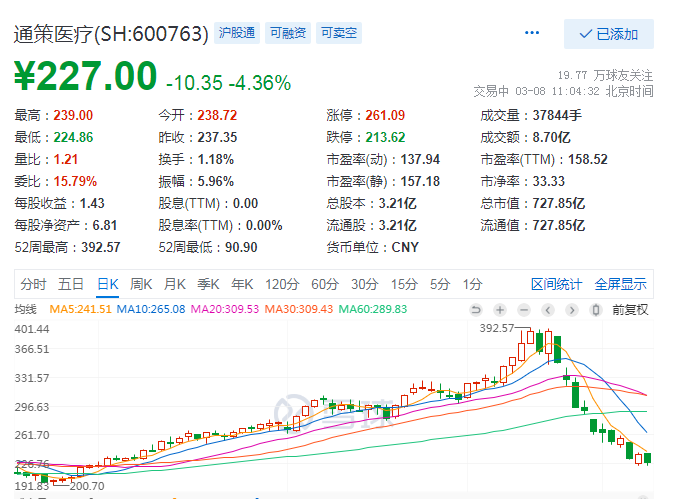674x499 pixels.
Task: Select the 季K chart tab
Action: [x=208, y=284]
